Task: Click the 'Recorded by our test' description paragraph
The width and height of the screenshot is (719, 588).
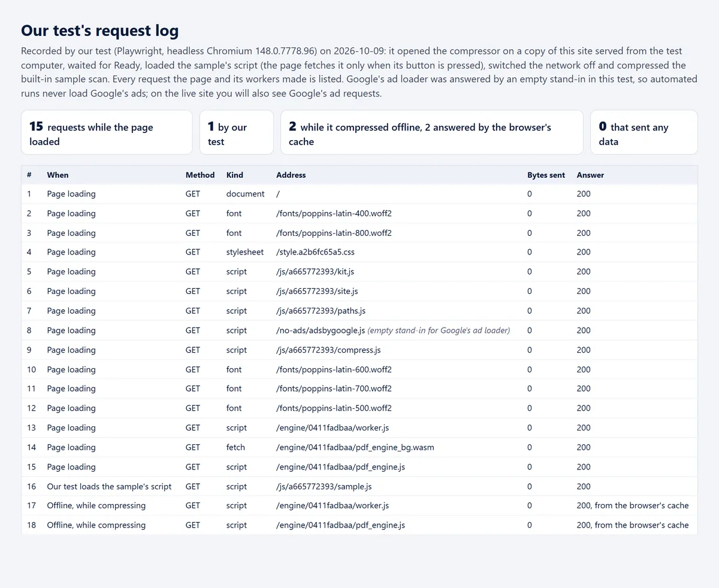Action: click(x=359, y=72)
